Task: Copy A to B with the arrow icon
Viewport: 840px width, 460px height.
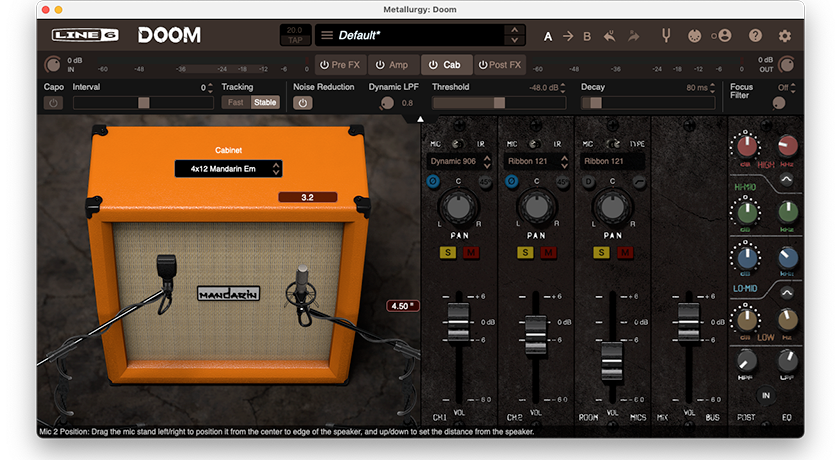Action: (568, 36)
